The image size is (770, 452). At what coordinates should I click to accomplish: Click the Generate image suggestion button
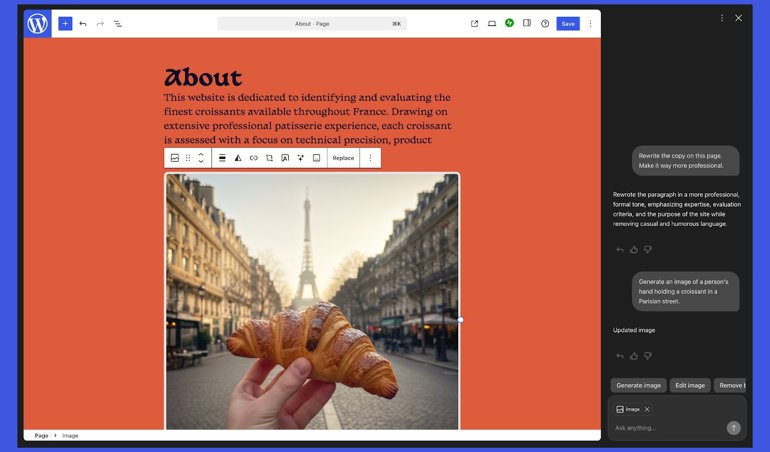coord(638,385)
